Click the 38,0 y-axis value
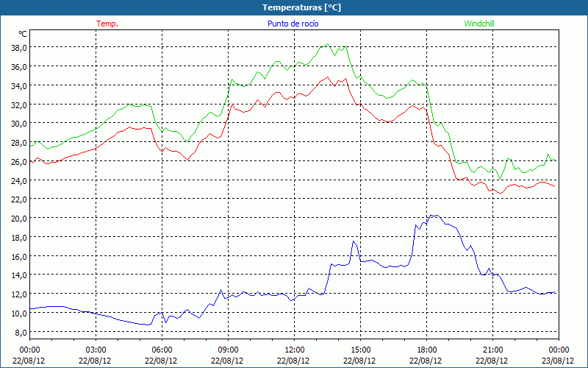 click(x=19, y=48)
